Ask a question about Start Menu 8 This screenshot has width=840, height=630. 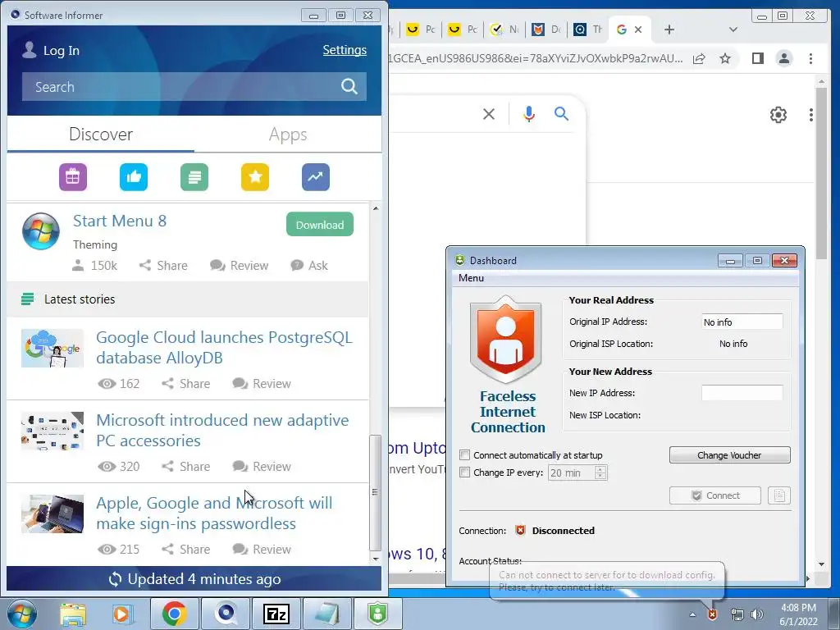tap(309, 265)
